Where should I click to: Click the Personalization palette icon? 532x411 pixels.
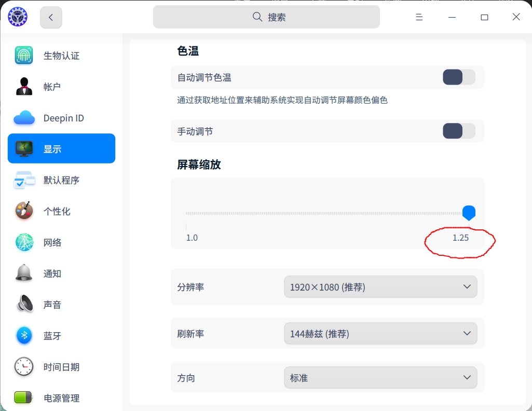(x=24, y=211)
